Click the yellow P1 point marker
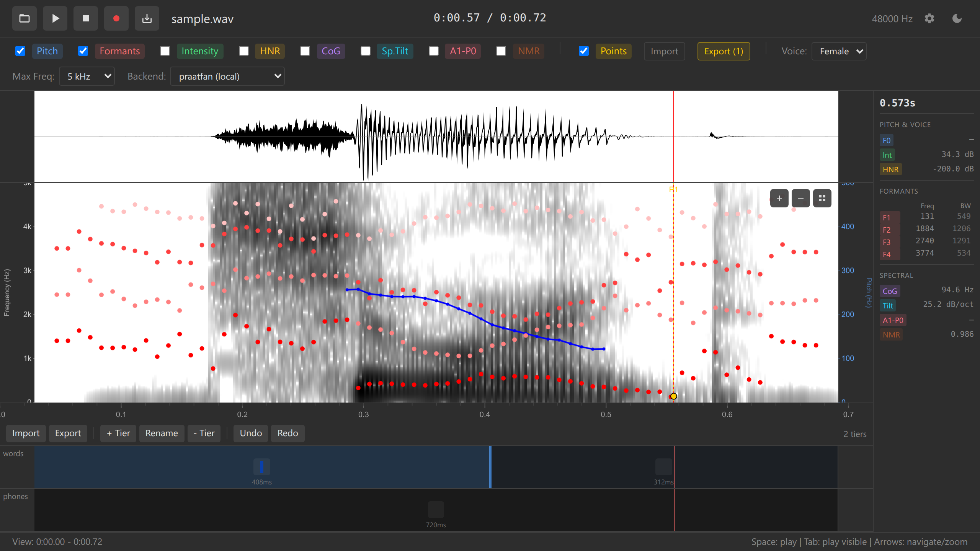 point(674,396)
